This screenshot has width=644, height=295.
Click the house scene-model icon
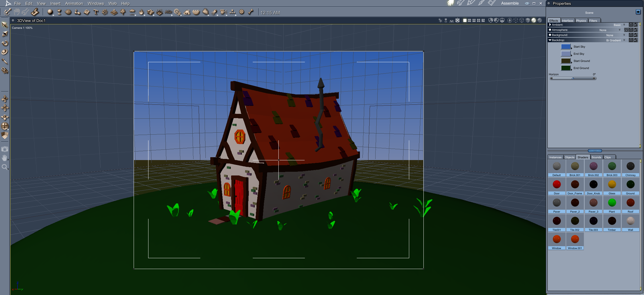(187, 12)
